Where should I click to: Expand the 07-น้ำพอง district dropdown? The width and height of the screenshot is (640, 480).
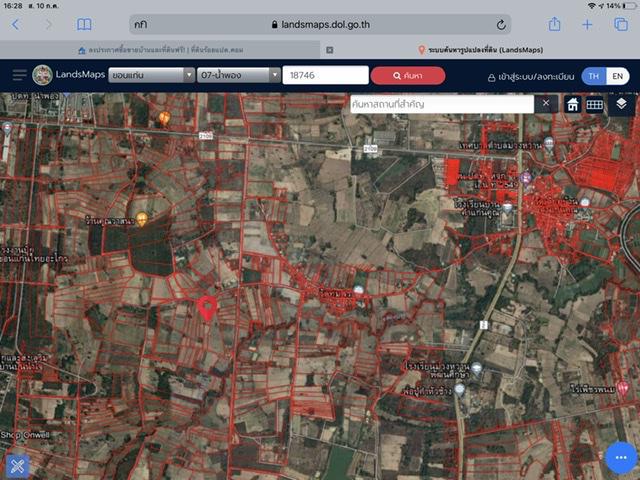tap(238, 76)
